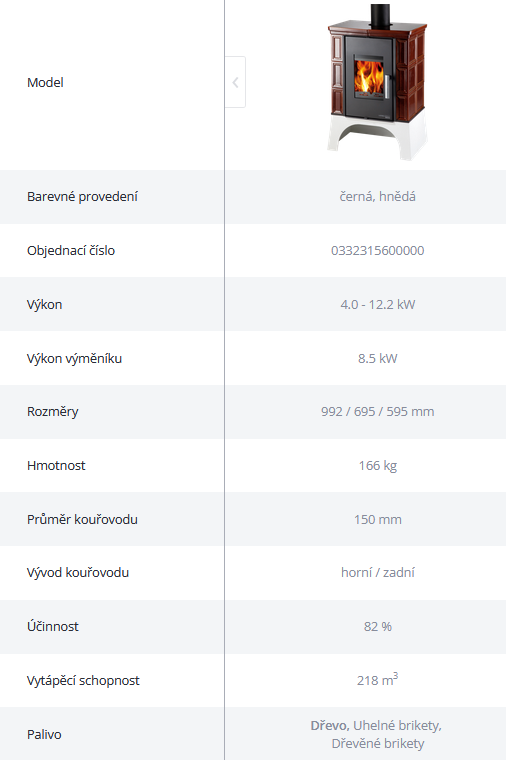
Task: Click the Průměr kouřovodu label
Action: (x=82, y=519)
